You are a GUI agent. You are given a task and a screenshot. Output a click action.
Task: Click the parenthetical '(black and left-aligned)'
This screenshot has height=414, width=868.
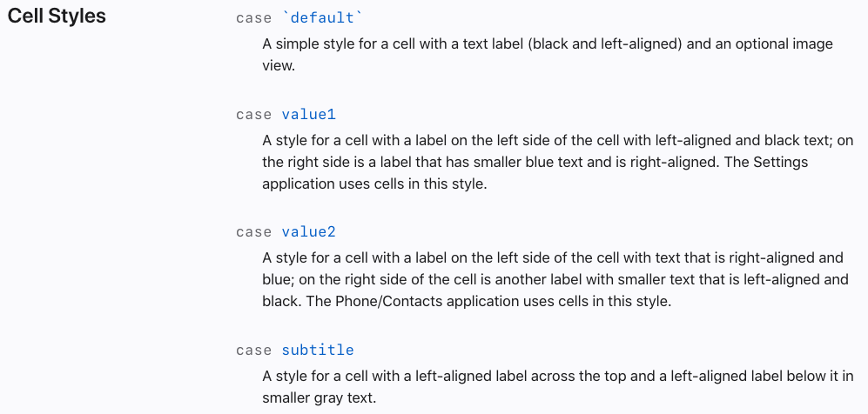[x=604, y=44]
